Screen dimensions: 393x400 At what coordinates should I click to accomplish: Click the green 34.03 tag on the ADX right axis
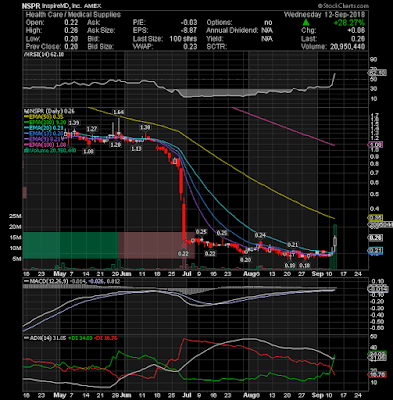click(x=377, y=353)
